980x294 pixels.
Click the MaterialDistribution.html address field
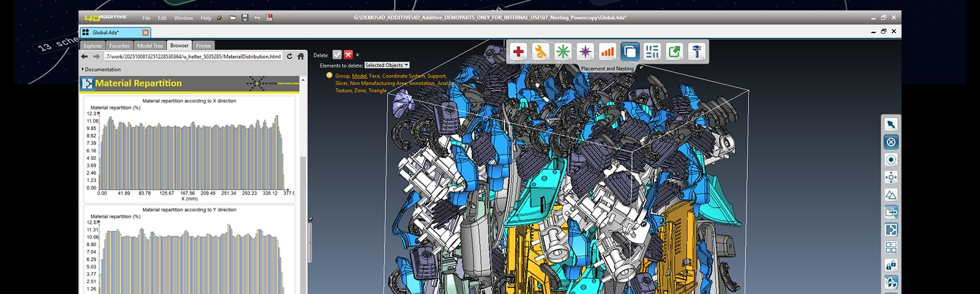pos(192,56)
